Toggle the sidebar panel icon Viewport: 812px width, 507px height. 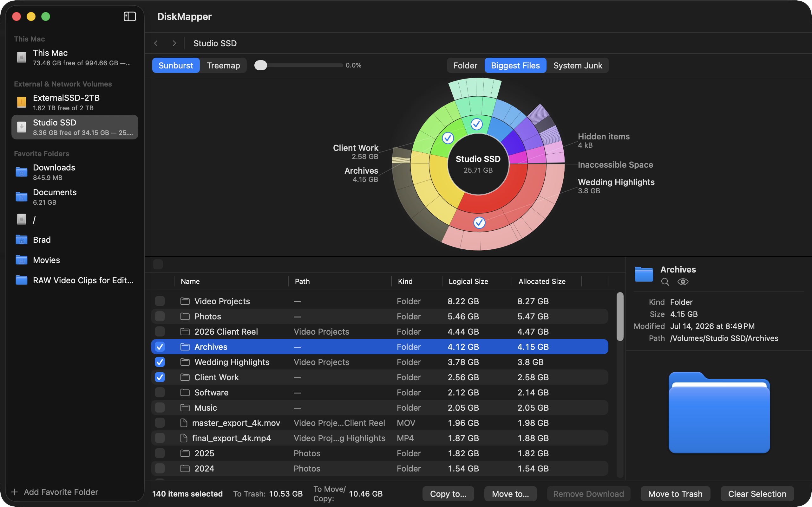[130, 16]
